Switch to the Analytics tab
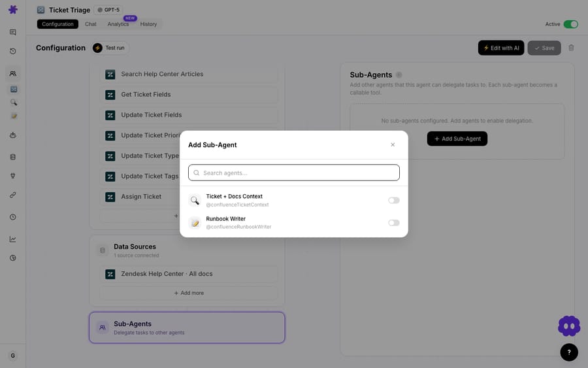The height and width of the screenshot is (368, 588). (118, 24)
